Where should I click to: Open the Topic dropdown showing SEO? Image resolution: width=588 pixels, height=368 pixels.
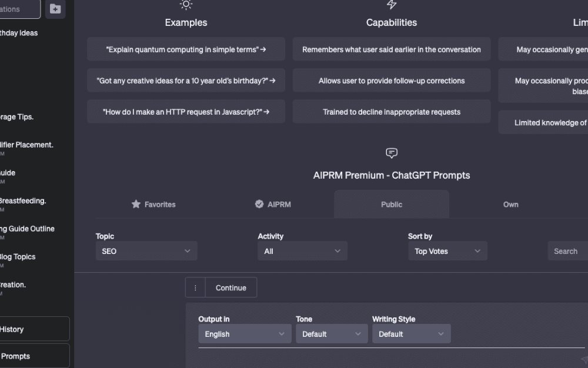point(146,250)
